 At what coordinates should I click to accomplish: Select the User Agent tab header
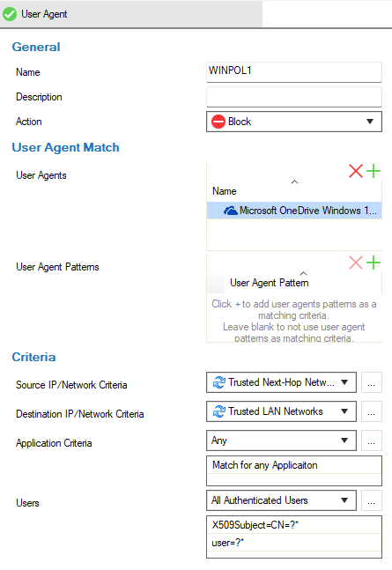click(131, 14)
